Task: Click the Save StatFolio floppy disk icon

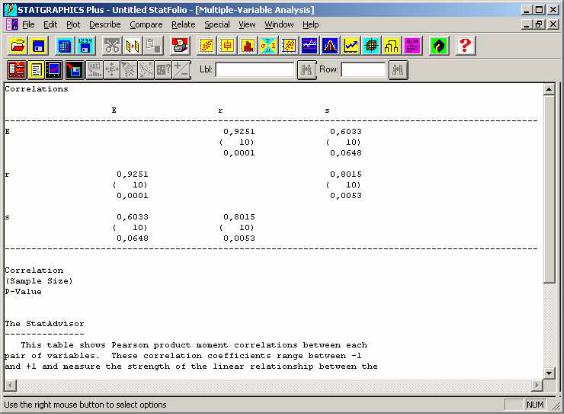Action: (x=38, y=46)
